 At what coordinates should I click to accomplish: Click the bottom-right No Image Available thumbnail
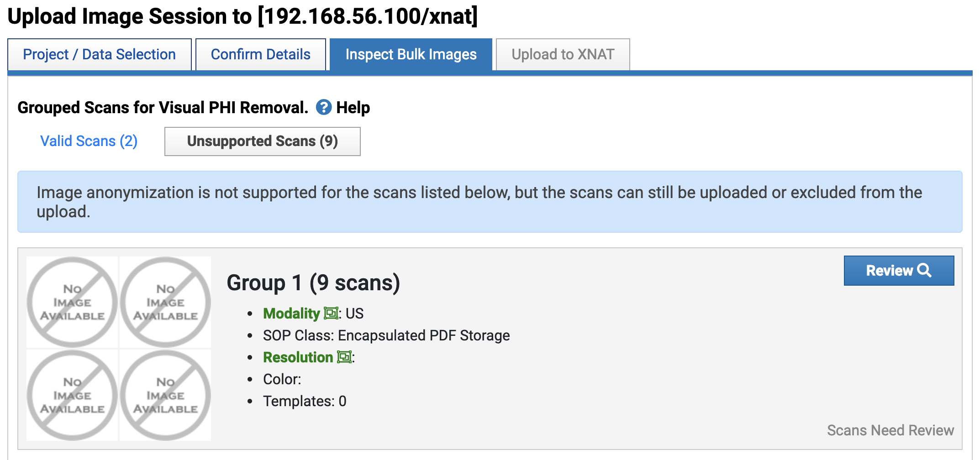[165, 395]
